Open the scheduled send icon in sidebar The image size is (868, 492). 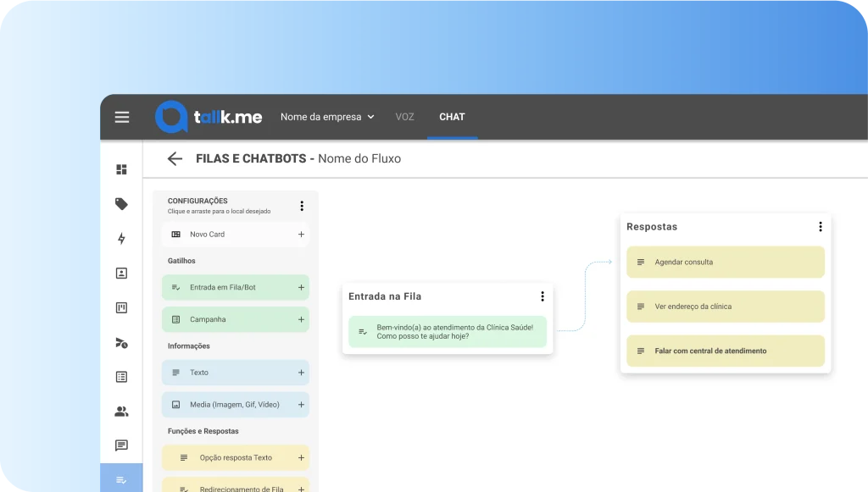121,343
